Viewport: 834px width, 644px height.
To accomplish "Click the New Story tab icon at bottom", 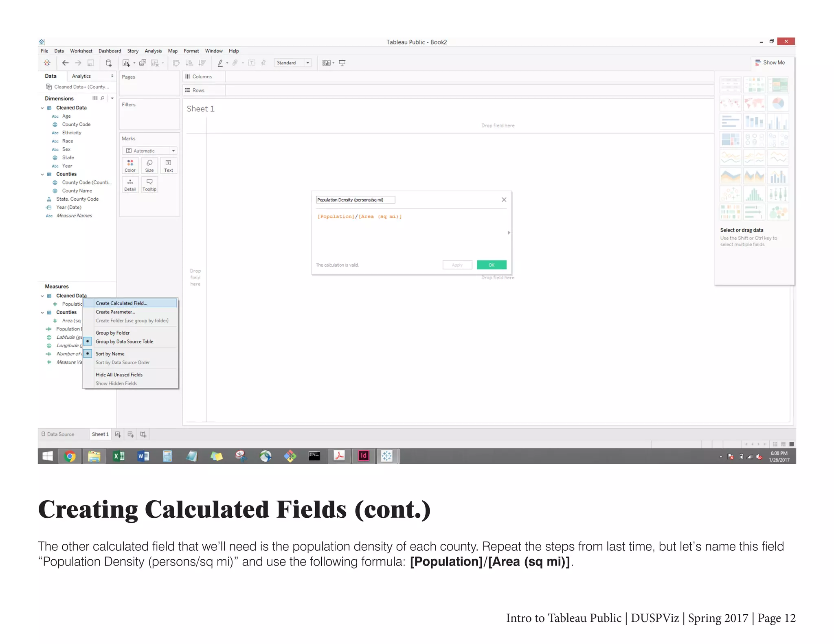I will click(x=143, y=434).
